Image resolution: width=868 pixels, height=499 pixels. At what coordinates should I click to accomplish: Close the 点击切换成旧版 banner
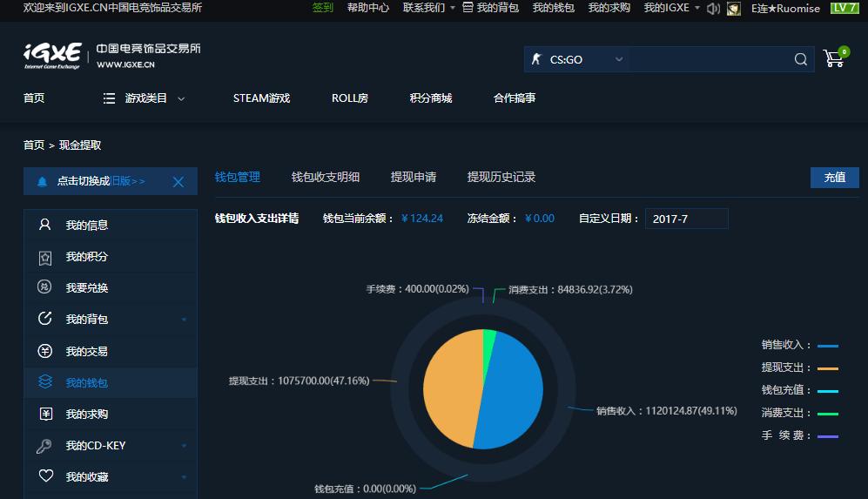(x=178, y=181)
